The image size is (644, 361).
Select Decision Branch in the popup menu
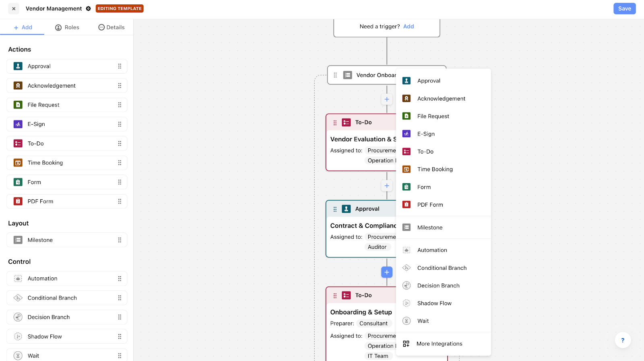coord(438,285)
